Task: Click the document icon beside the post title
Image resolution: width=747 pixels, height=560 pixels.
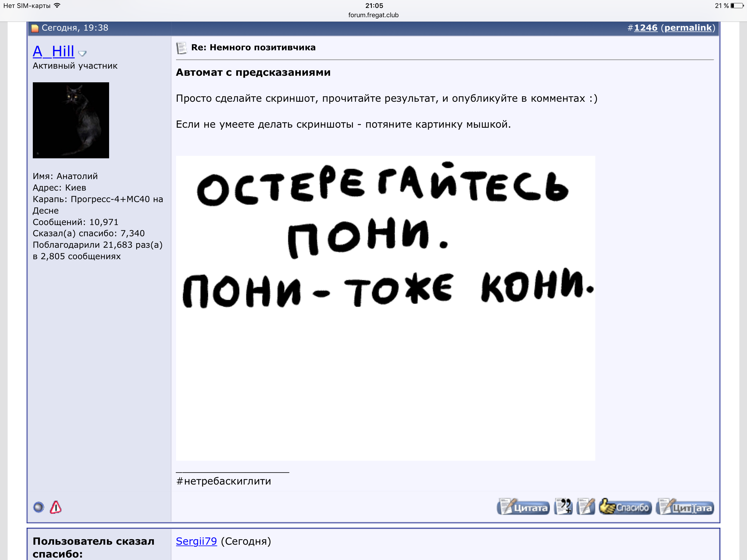Action: pyautogui.click(x=181, y=48)
